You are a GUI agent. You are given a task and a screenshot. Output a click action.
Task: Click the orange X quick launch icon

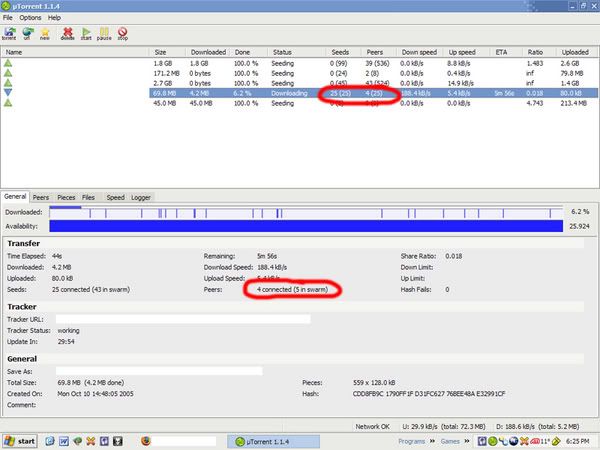point(91,441)
